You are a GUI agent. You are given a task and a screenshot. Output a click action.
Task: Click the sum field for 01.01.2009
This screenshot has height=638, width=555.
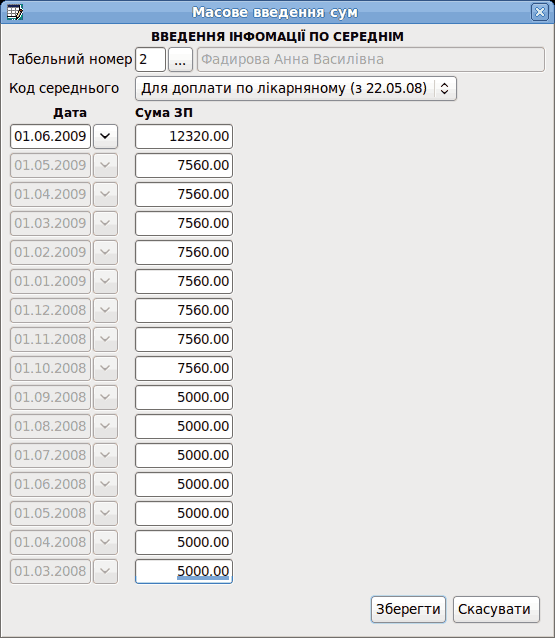pos(184,281)
